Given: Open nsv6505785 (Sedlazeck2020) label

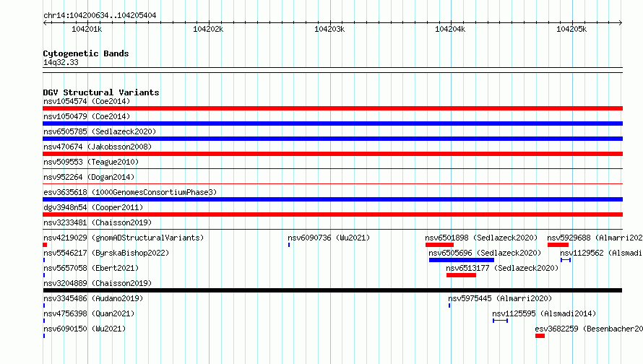Looking at the screenshot, I should pyautogui.click(x=100, y=131).
